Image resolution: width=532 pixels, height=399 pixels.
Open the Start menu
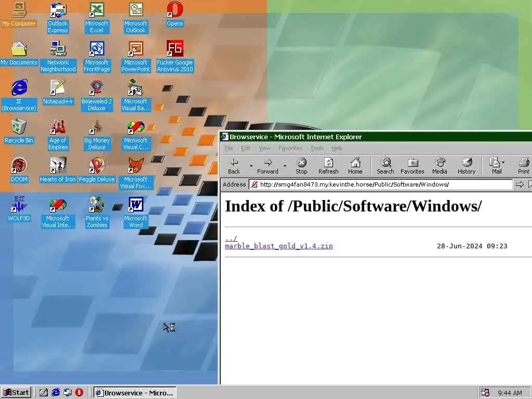point(16,393)
